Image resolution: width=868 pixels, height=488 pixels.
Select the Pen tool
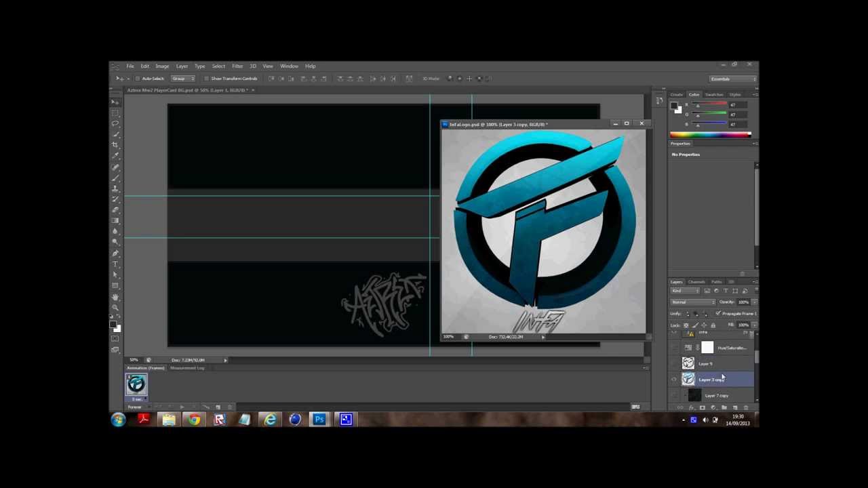(x=115, y=253)
